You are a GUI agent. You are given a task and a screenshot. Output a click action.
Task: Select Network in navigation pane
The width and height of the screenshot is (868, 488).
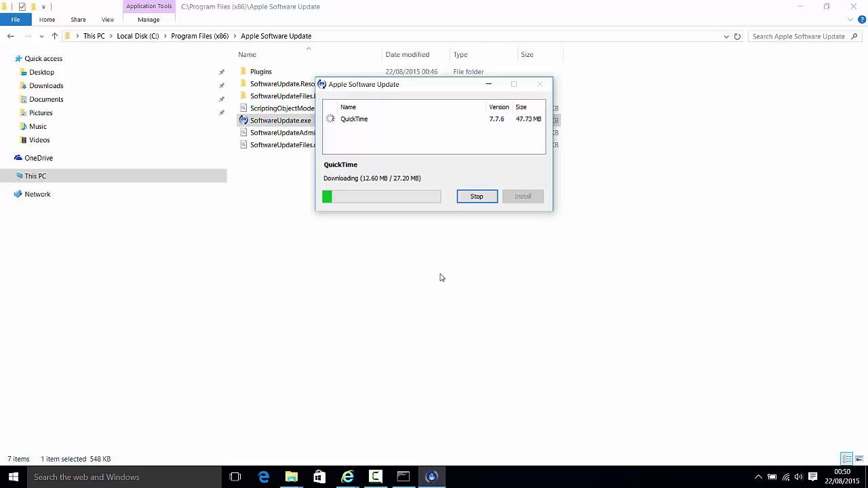(37, 194)
